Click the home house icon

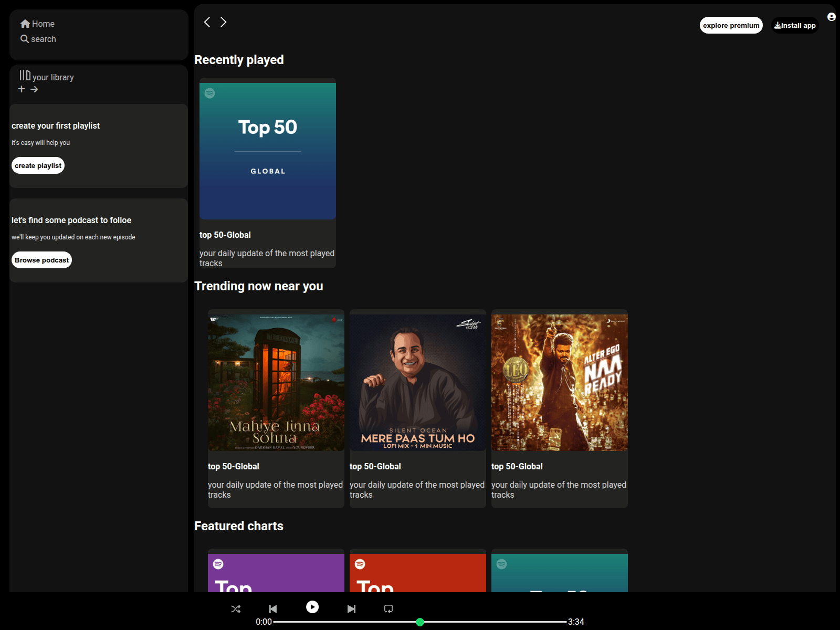(x=25, y=24)
